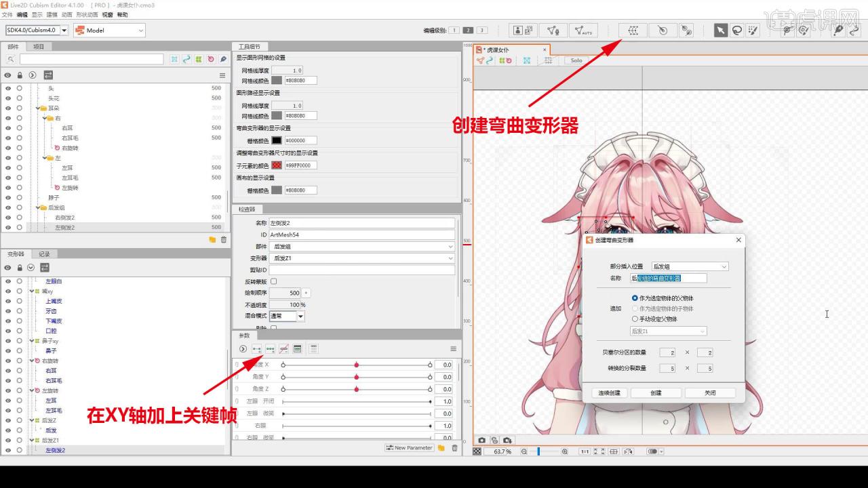Toggle visibility eye of 右侧发2 part
Image resolution: width=868 pixels, height=488 pixels.
(x=8, y=218)
